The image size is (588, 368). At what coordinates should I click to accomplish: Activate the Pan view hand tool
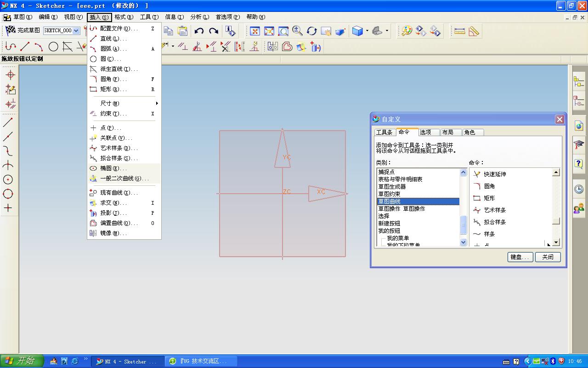326,31
